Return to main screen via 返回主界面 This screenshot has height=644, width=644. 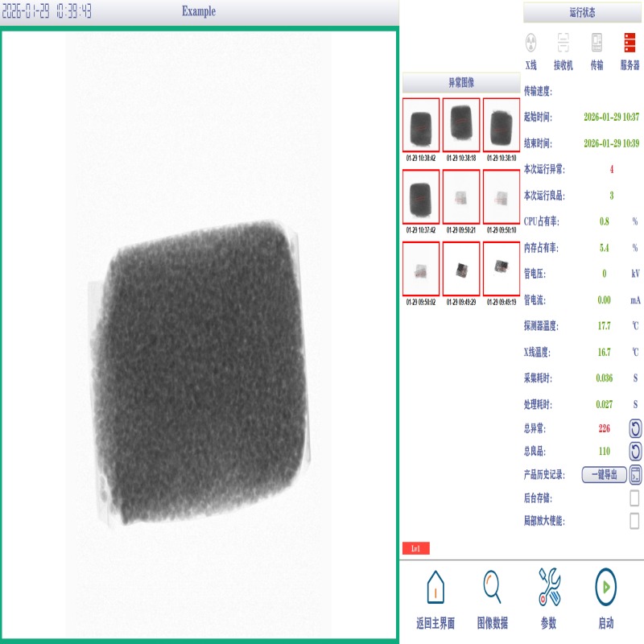click(x=435, y=600)
